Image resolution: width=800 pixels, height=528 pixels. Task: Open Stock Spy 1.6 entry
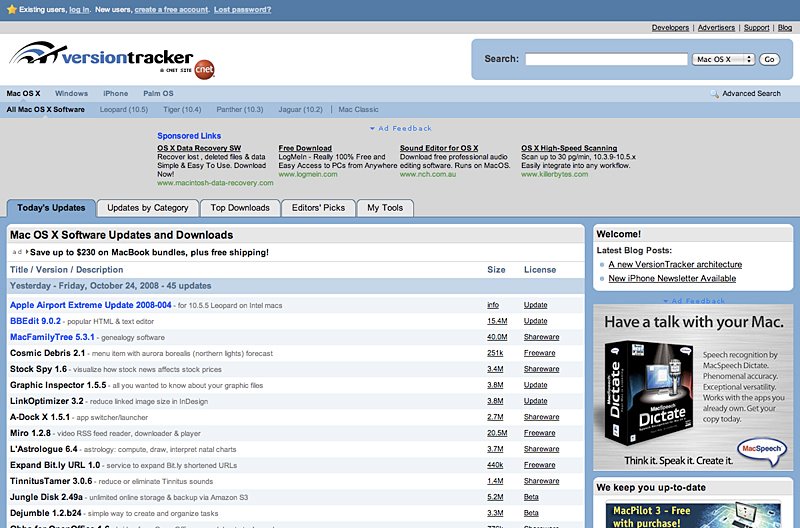(x=38, y=369)
